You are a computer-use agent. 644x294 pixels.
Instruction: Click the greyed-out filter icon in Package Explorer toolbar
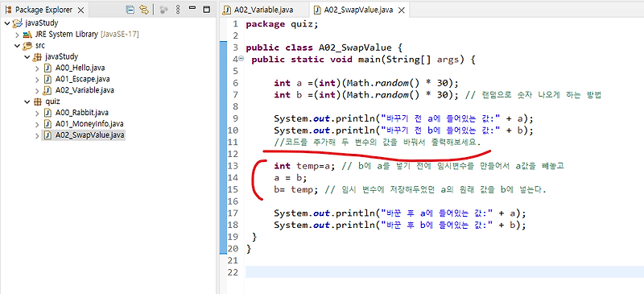coord(164,10)
